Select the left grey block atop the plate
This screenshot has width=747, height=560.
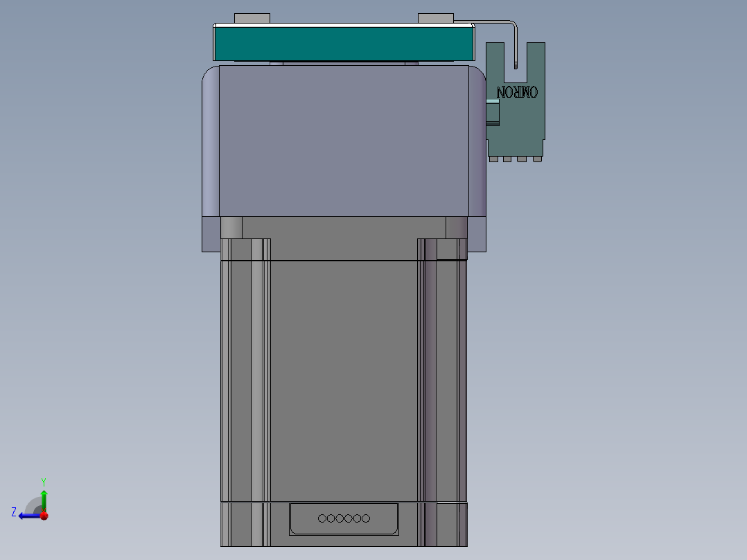252,18
